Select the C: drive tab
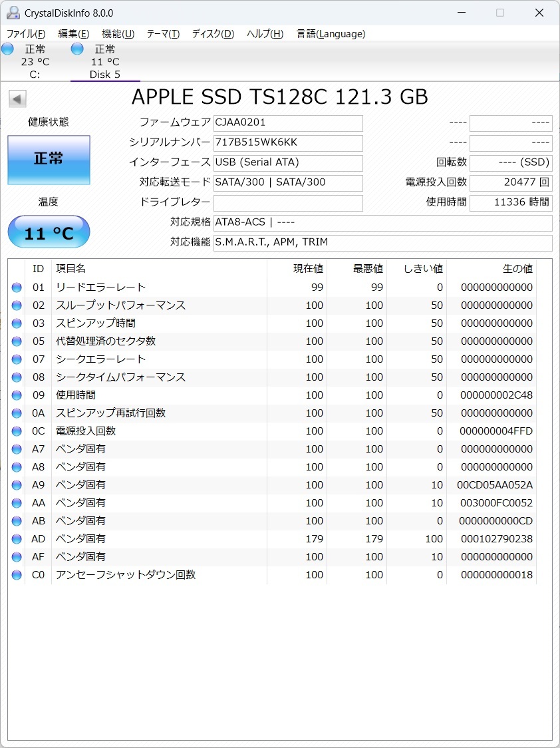 (35, 61)
